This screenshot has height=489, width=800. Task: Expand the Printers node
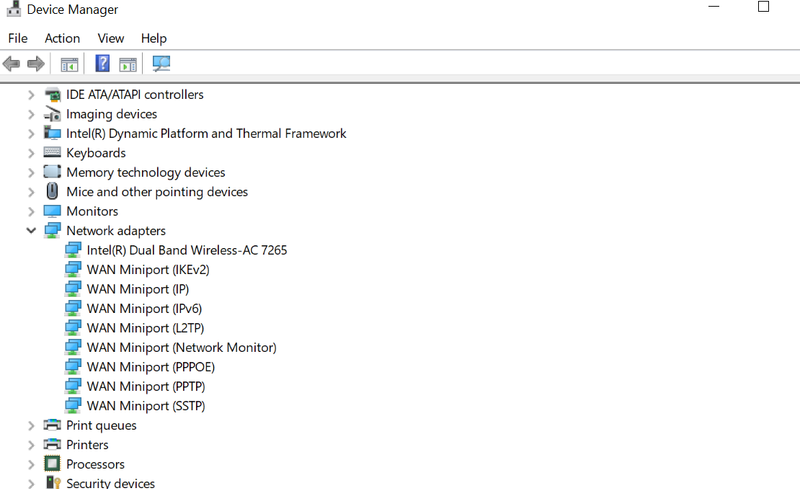click(x=31, y=445)
